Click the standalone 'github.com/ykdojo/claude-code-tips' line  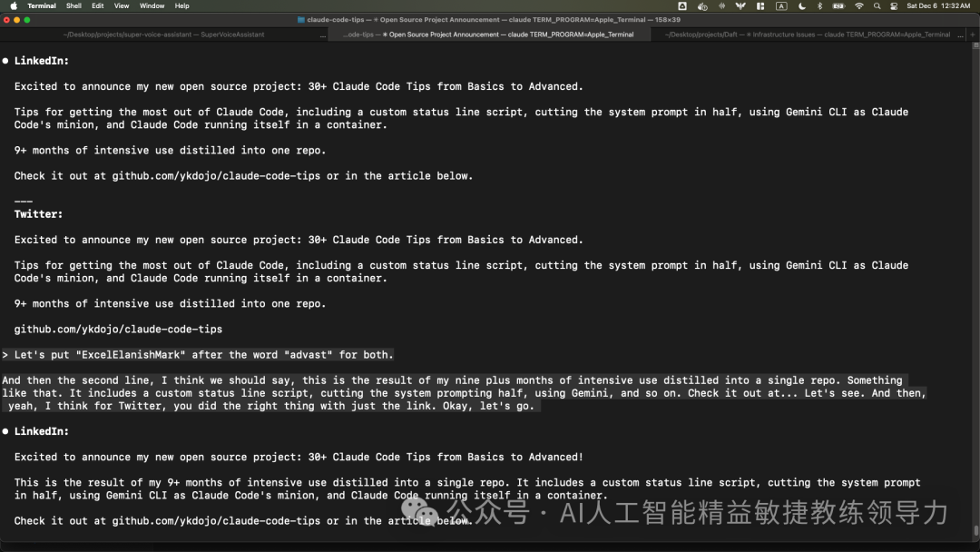118,329
